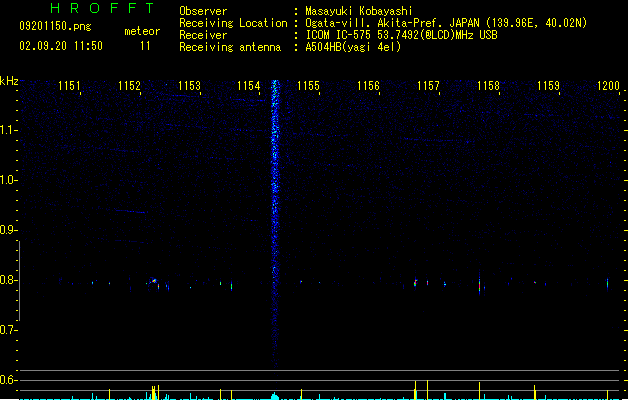Click the 1157 time axis label
Screen dimensions: 629x400
click(x=428, y=86)
